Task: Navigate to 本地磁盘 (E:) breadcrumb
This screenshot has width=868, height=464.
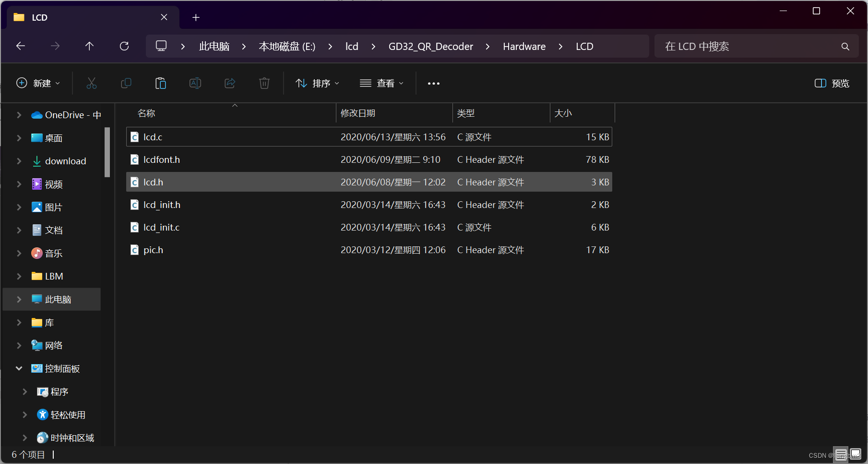Action: [287, 46]
